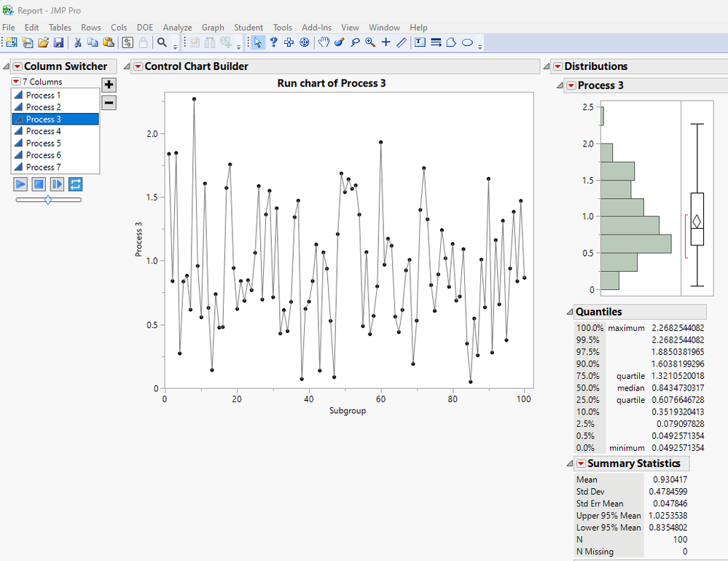Select the Polygon shape tool
728x561 pixels.
(451, 43)
